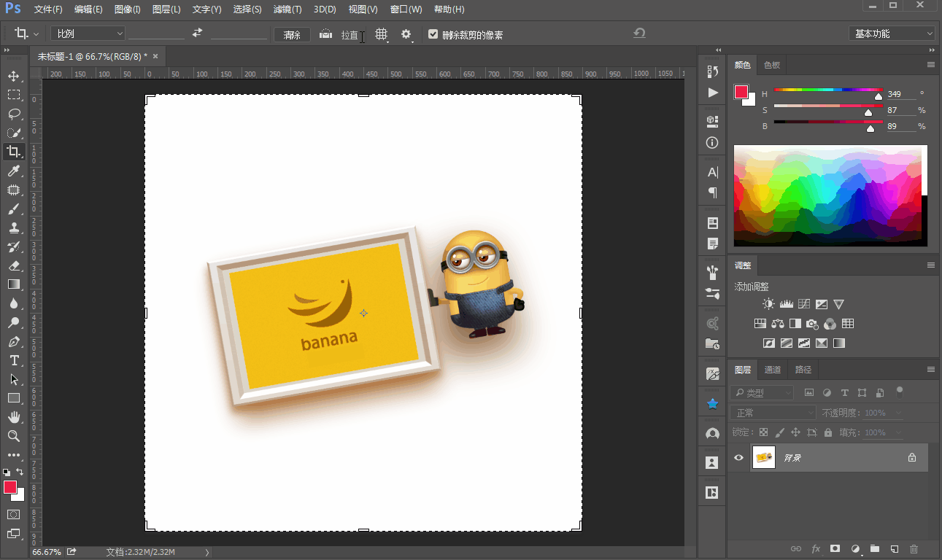Screen dimensions: 942x560
Task: Select the Eraser tool
Action: 13,265
